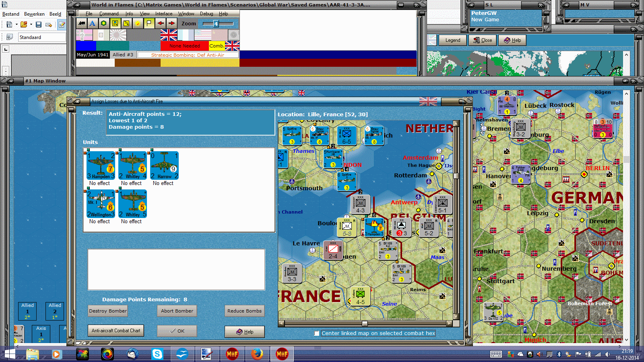Click the send-document-by-mail icon in writer toolbar

click(x=49, y=25)
